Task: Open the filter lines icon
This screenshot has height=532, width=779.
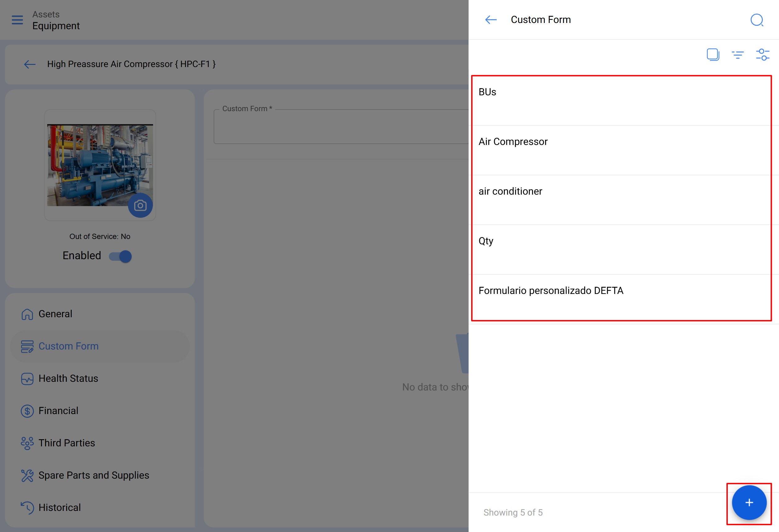Action: [737, 55]
